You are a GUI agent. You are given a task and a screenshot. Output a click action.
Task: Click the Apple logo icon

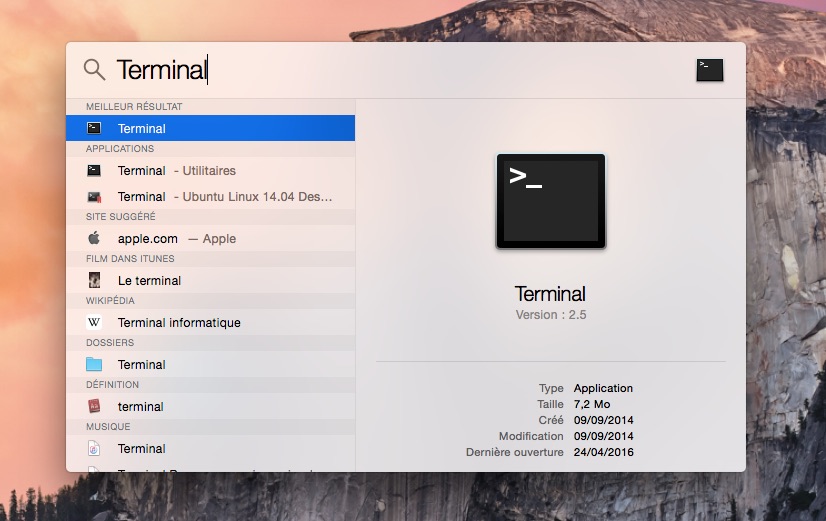tap(94, 238)
